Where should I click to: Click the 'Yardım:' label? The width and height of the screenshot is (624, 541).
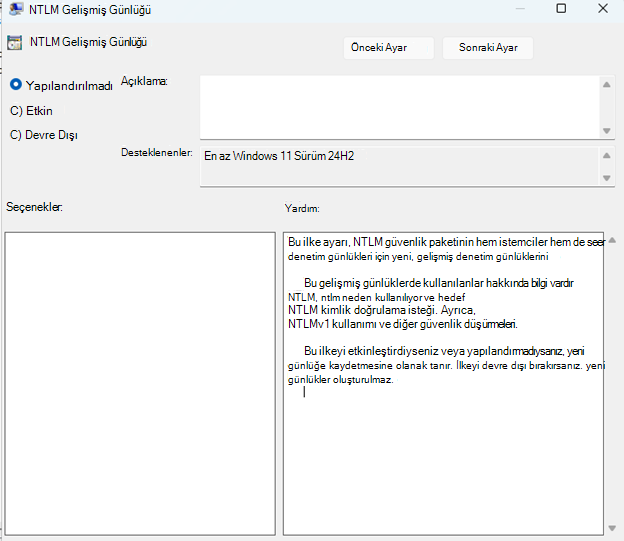click(x=302, y=208)
